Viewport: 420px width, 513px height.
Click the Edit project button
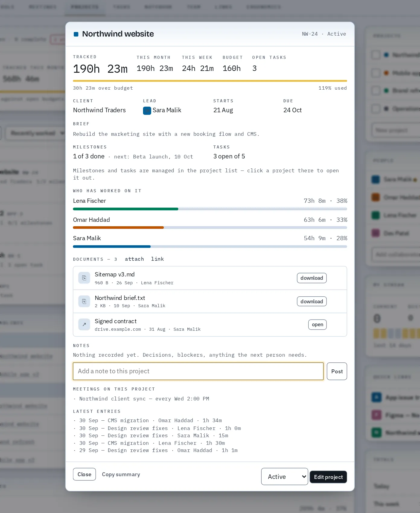(x=328, y=477)
